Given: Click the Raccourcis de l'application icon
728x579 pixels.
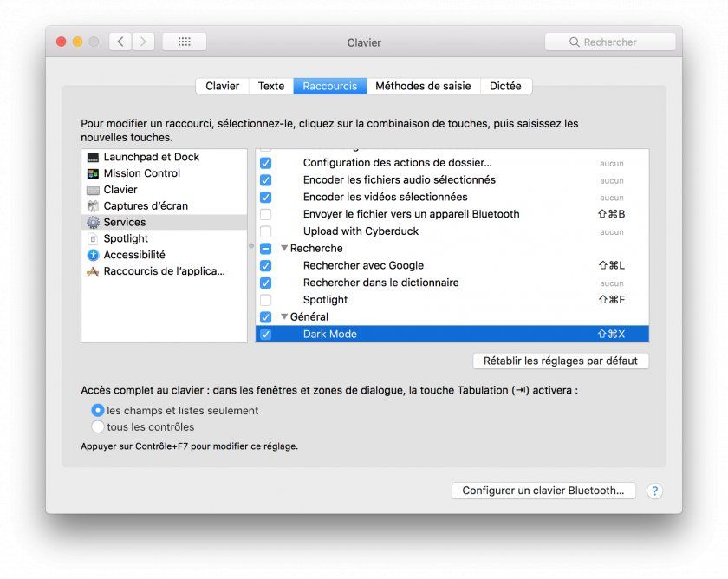Looking at the screenshot, I should tap(93, 271).
